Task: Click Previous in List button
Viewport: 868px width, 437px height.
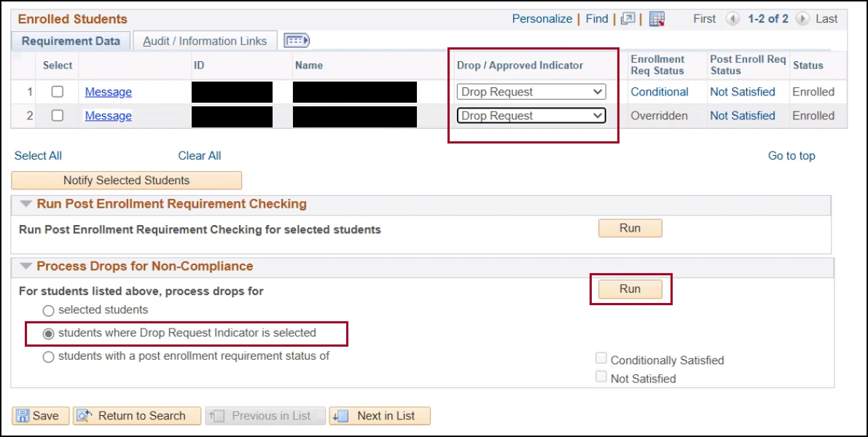Action: [265, 416]
